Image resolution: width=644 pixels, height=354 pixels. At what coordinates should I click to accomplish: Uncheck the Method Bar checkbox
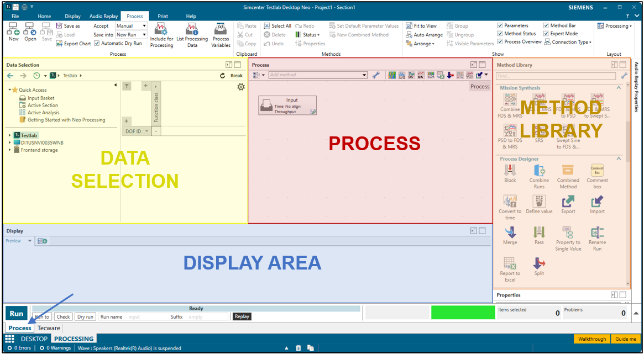click(x=546, y=25)
